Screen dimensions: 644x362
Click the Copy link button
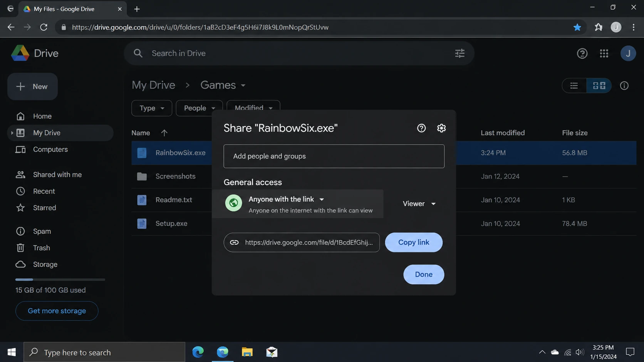[414, 242]
